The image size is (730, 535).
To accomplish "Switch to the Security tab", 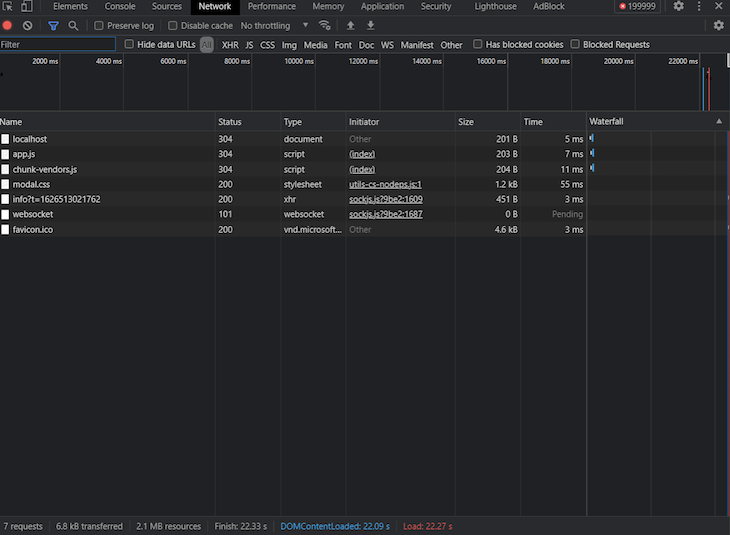I will pyautogui.click(x=436, y=6).
